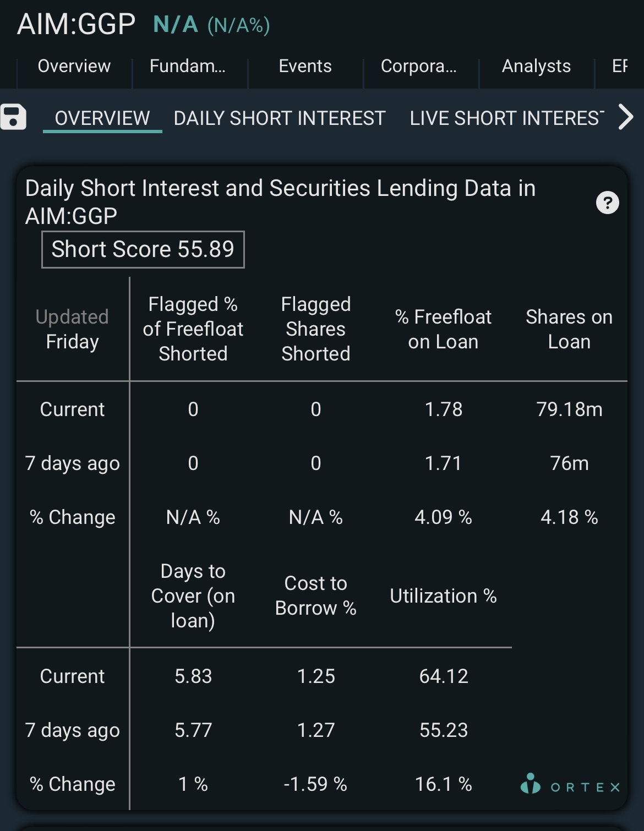Switch to the Fundamentals tab
Screen dimensions: 644x831
188,66
